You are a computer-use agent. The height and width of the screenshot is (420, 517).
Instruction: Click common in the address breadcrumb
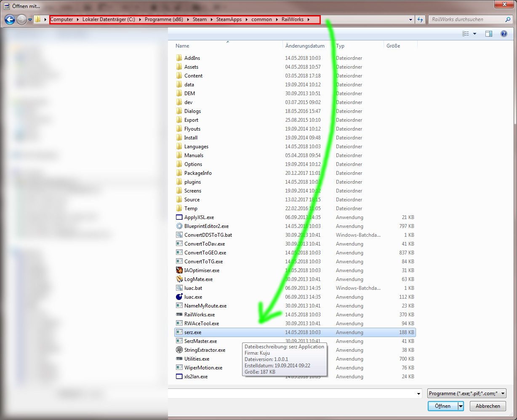coord(262,19)
